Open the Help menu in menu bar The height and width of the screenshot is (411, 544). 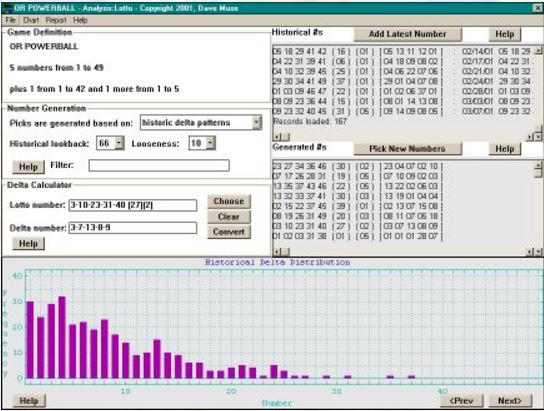click(80, 20)
